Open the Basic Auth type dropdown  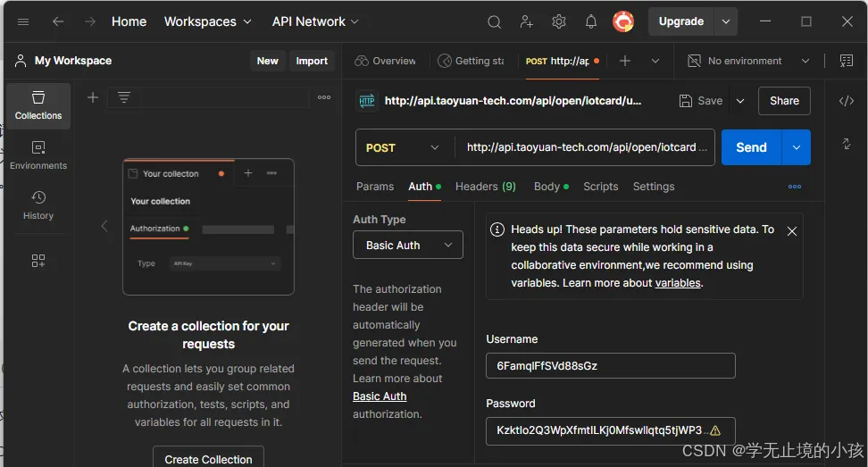(408, 246)
